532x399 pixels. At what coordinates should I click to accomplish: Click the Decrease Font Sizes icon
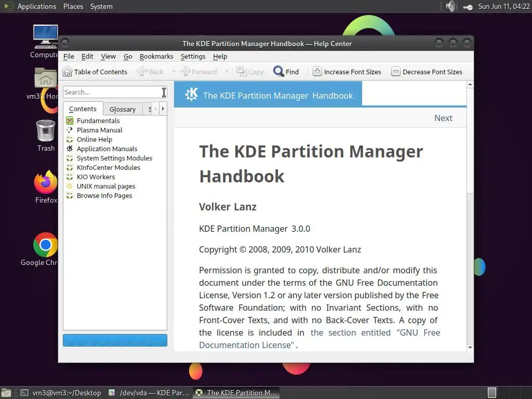(x=395, y=72)
